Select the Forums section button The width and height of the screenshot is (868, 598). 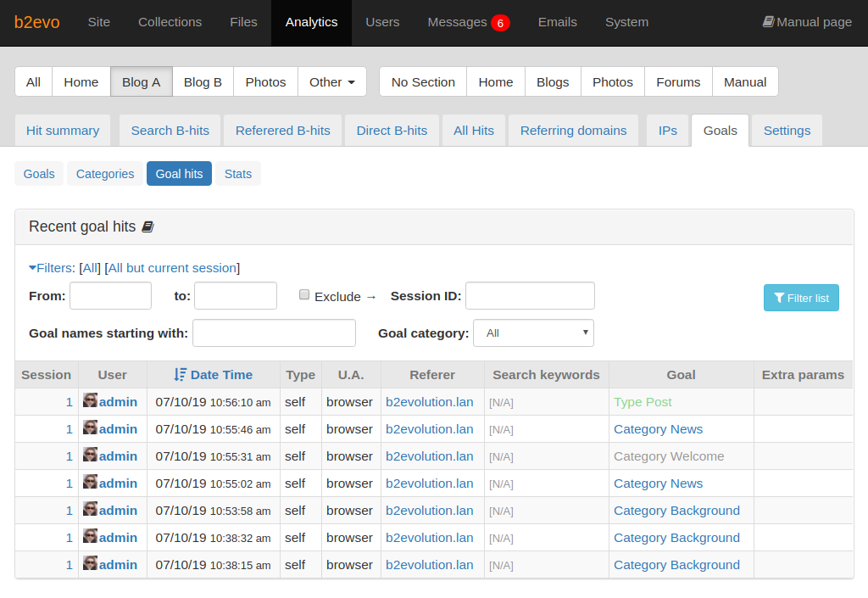(678, 82)
